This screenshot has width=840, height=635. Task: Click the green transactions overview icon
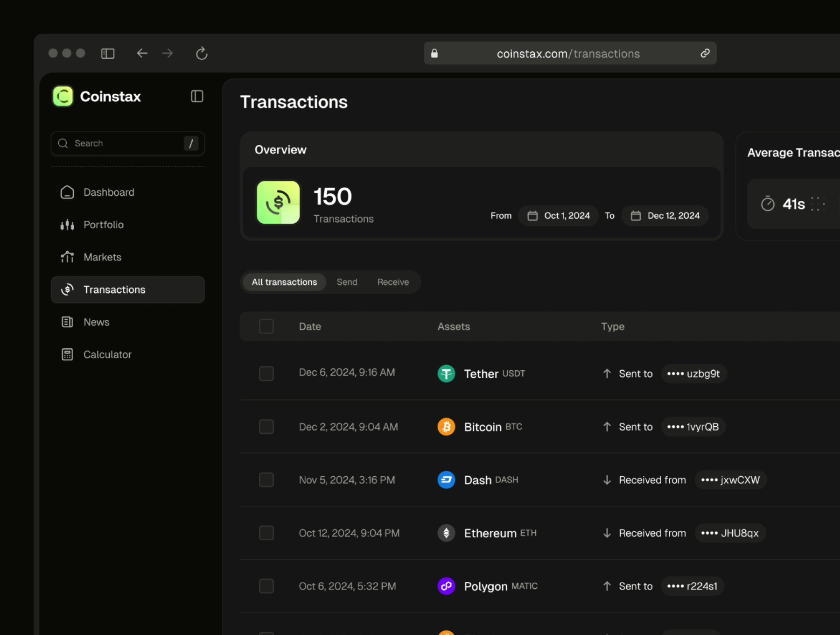(278, 202)
